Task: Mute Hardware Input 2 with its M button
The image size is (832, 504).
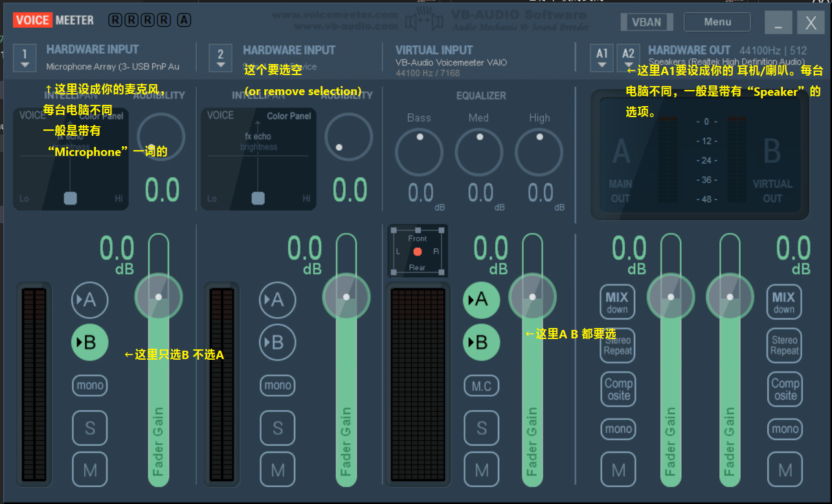Action: pos(277,470)
